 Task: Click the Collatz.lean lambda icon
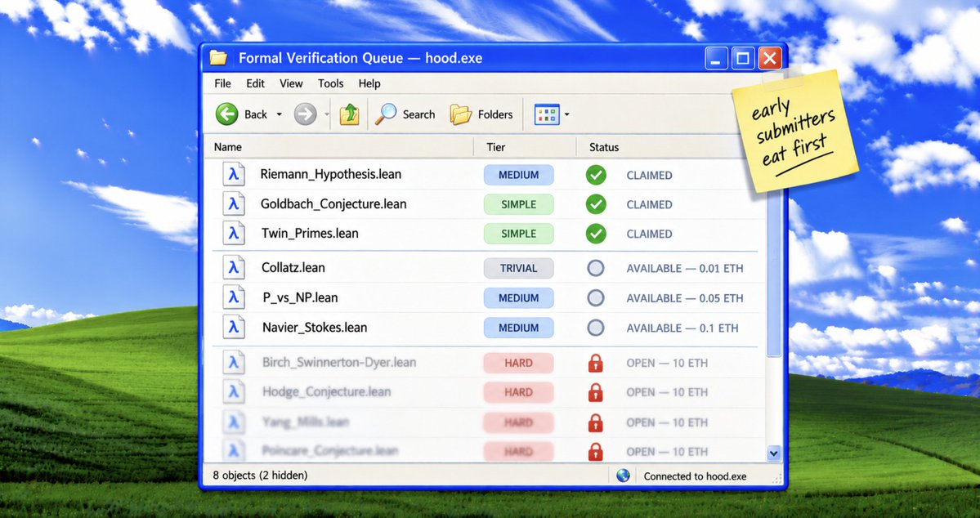pos(234,268)
